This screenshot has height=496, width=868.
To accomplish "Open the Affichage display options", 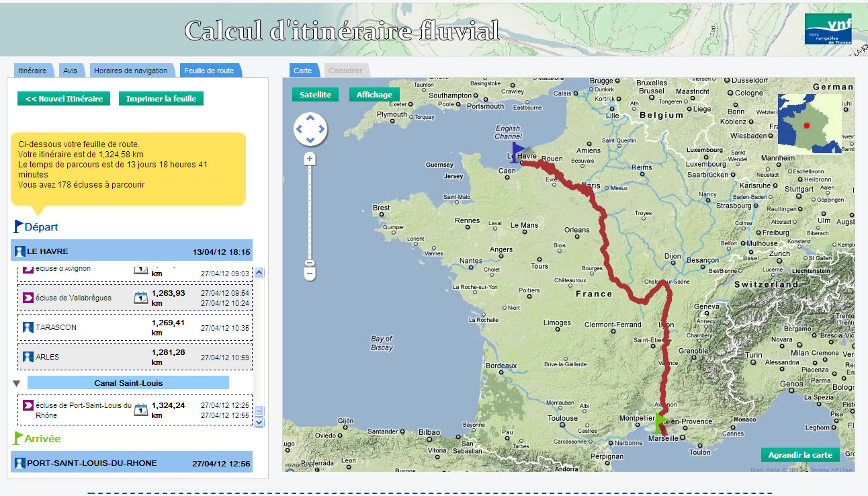I will (374, 95).
